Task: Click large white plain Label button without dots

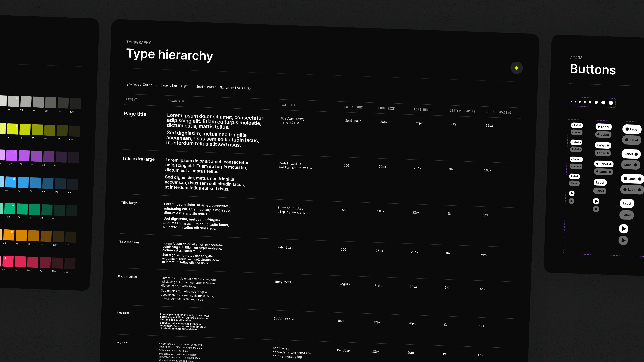Action: coord(627,203)
